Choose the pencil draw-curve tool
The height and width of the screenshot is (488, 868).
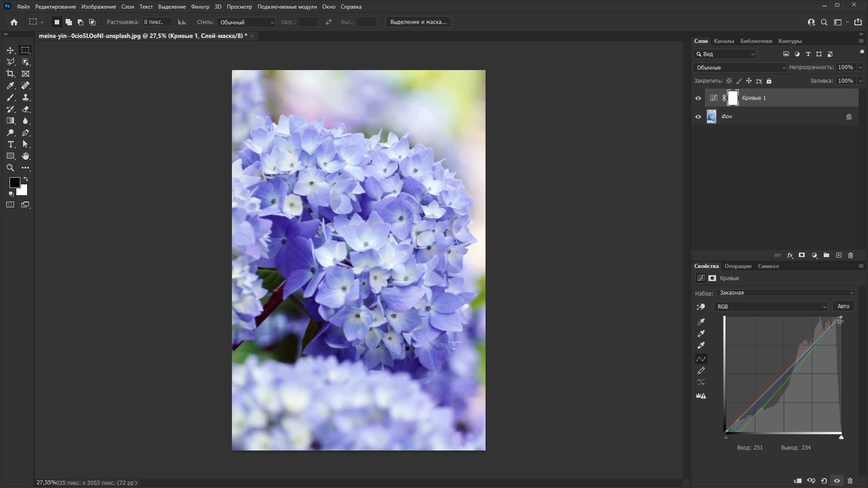(x=701, y=371)
